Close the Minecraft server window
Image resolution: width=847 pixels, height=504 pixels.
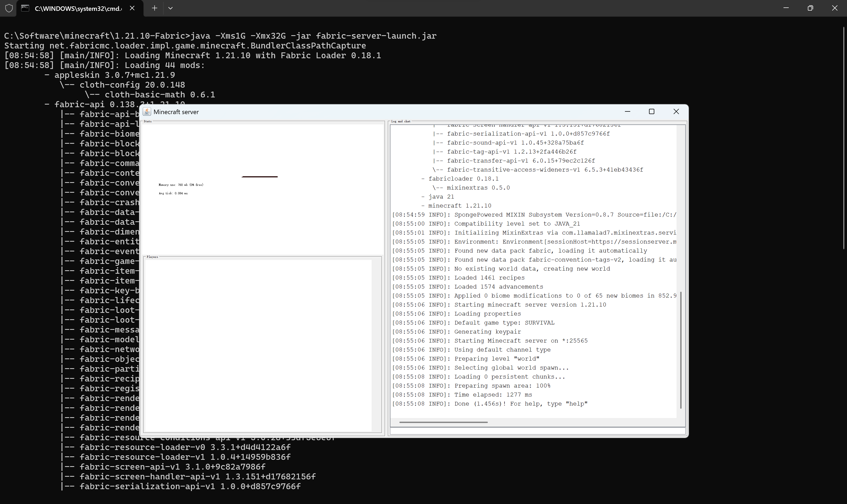[676, 112]
